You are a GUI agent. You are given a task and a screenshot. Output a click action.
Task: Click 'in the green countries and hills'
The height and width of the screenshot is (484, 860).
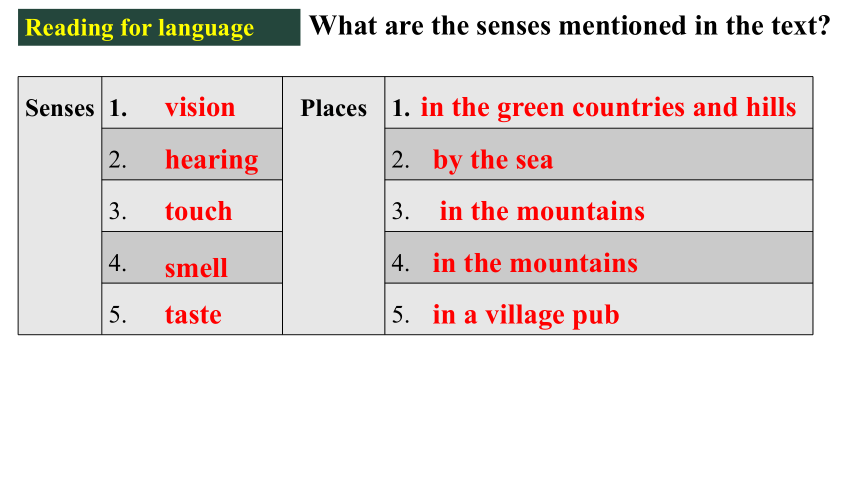pos(608,107)
